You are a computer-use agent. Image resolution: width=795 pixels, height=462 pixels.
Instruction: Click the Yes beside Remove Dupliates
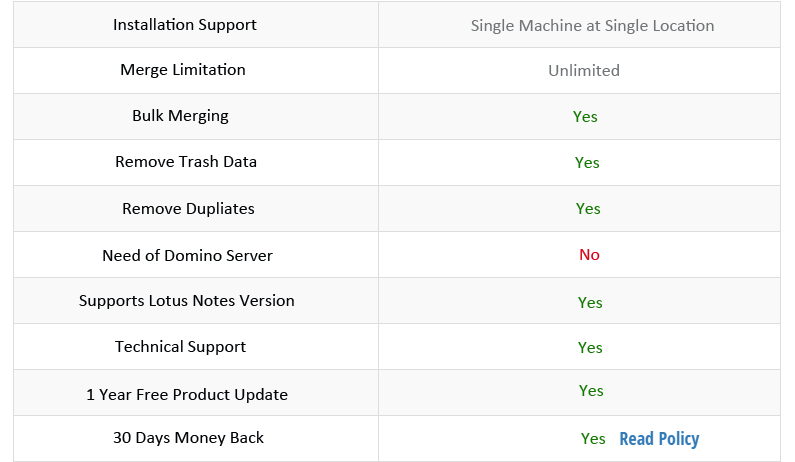pyautogui.click(x=588, y=208)
